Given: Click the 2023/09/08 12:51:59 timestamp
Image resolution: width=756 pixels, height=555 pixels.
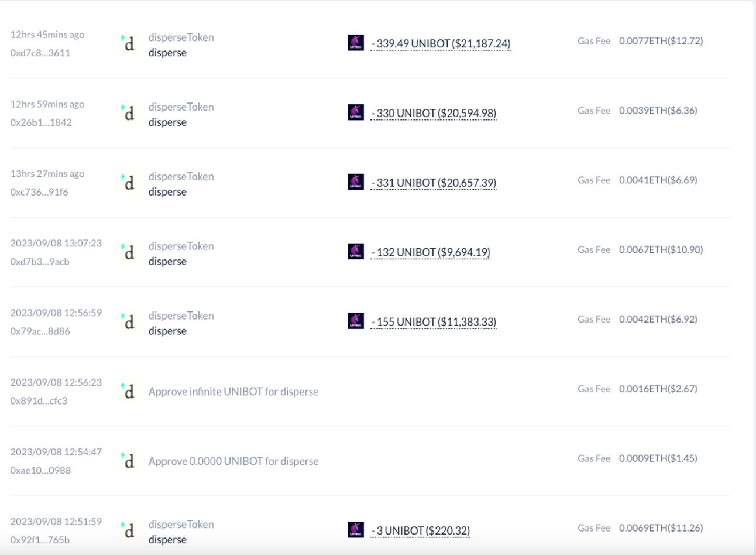Looking at the screenshot, I should click(56, 522).
